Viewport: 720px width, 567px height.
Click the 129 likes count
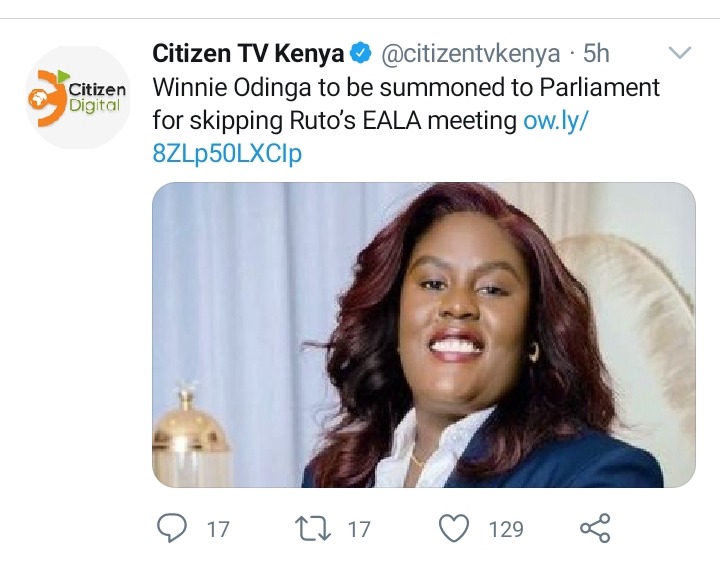(x=506, y=529)
